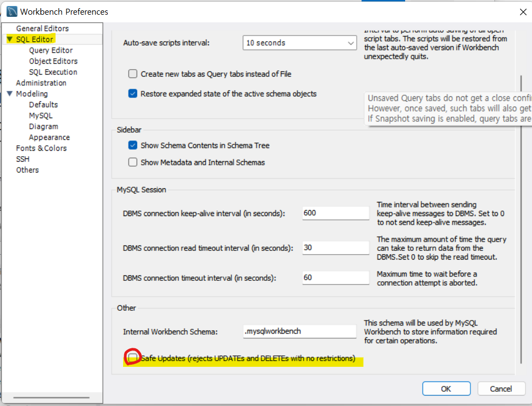Open the Auto-save scripts interval dropdown
Viewport: 532px width, 406px height.
299,43
